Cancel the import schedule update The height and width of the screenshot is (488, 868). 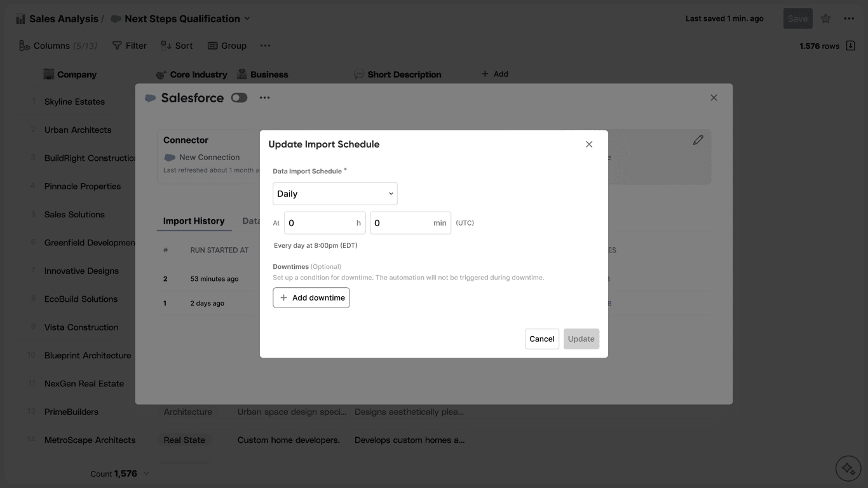542,339
